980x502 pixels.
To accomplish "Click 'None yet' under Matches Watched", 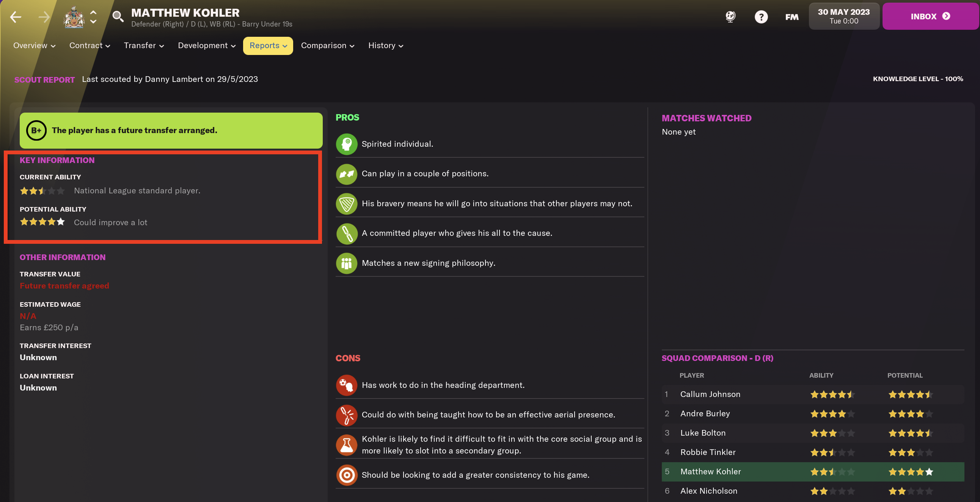I will (x=678, y=132).
